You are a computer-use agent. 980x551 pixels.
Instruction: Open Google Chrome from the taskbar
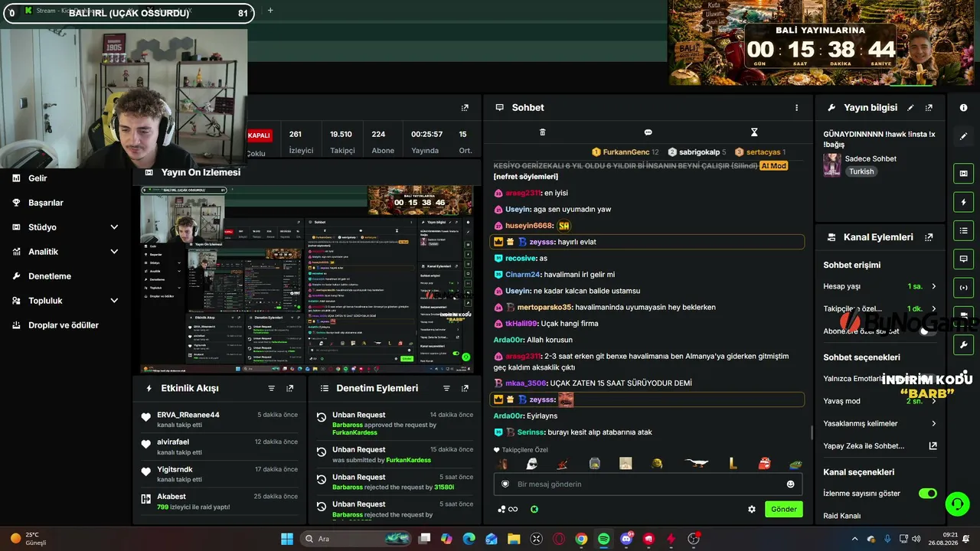[581, 539]
